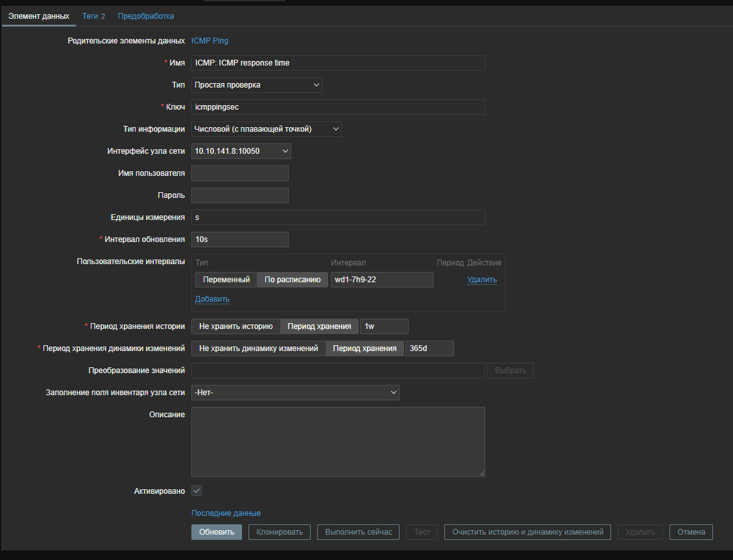Viewport: 733px width, 560px height.
Task: Click into the Описание text area
Action: coord(338,442)
